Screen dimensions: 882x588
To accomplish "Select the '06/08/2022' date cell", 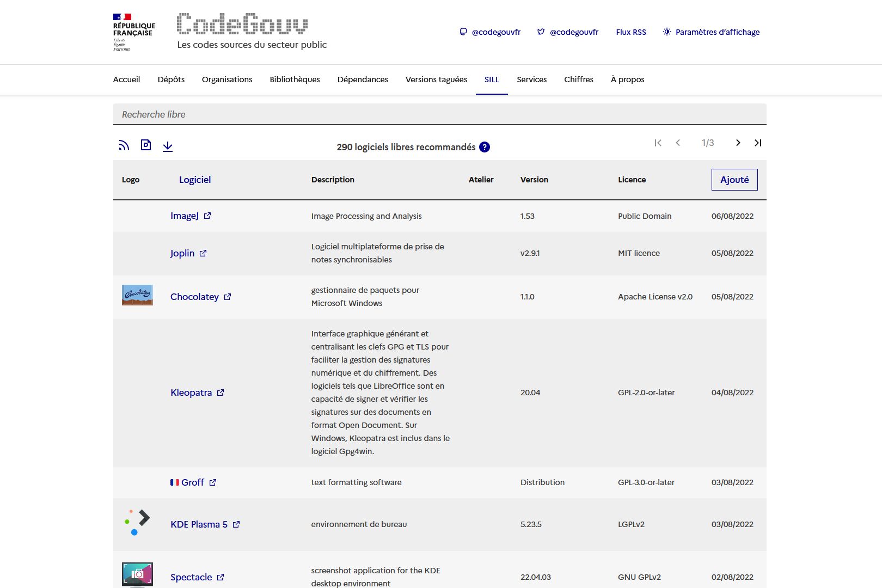I will pos(732,216).
